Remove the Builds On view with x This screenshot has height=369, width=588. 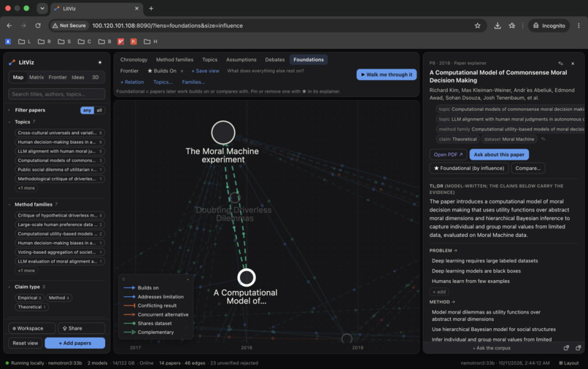[x=182, y=71]
